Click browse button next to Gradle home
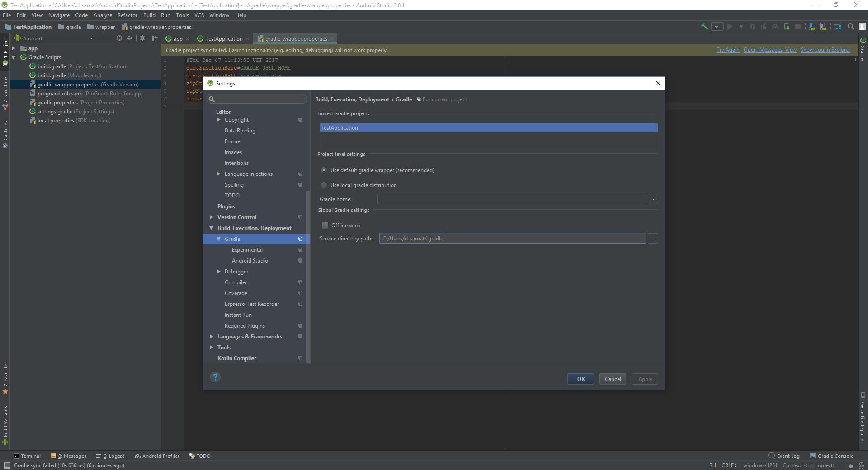Image resolution: width=868 pixels, height=470 pixels. click(x=653, y=199)
